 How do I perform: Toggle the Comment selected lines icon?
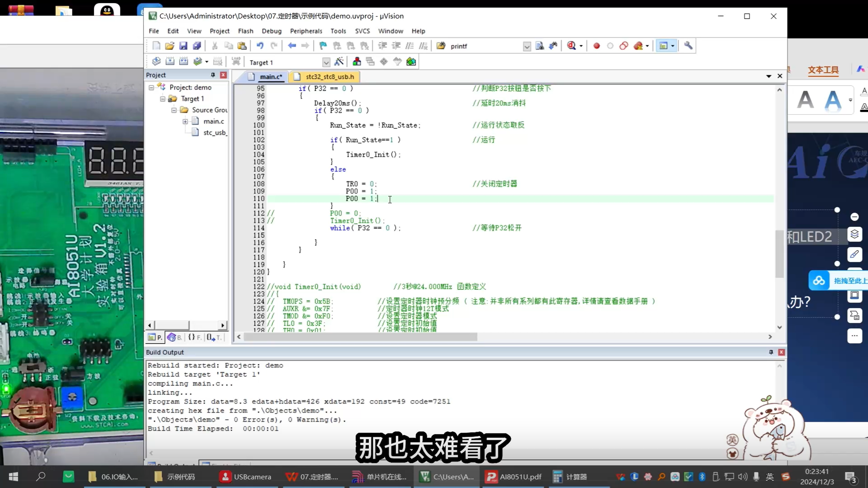(409, 46)
